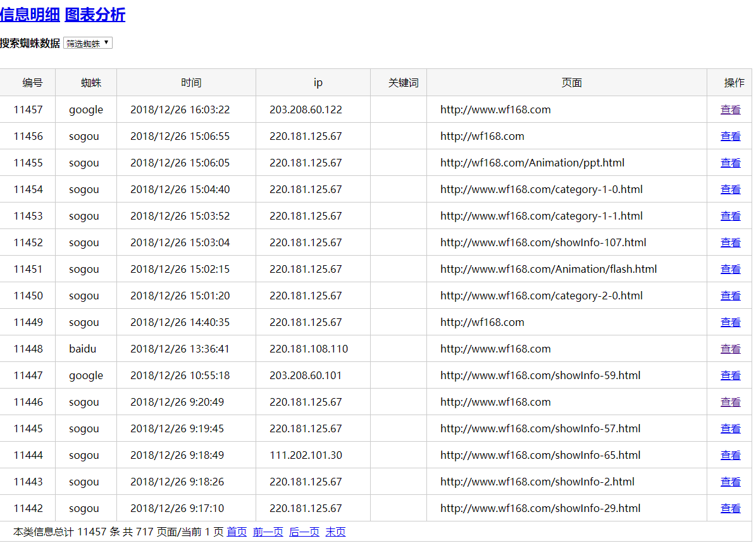The width and height of the screenshot is (756, 543).
Task: Open 查看 link for record 11456
Action: coord(730,136)
